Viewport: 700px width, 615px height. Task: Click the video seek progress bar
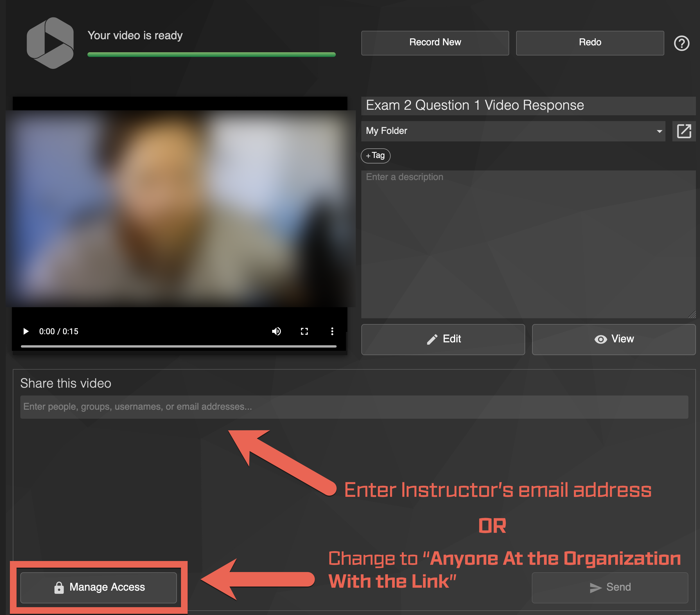pos(178,346)
